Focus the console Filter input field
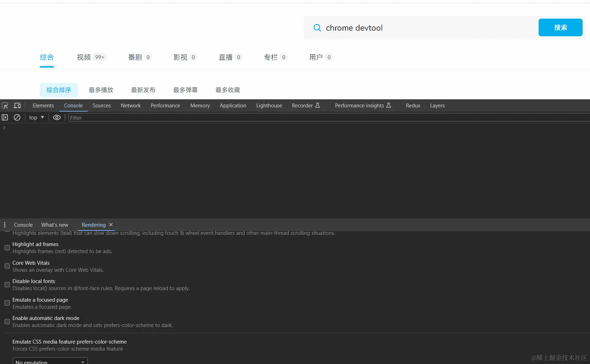590x364 pixels. pyautogui.click(x=329, y=118)
